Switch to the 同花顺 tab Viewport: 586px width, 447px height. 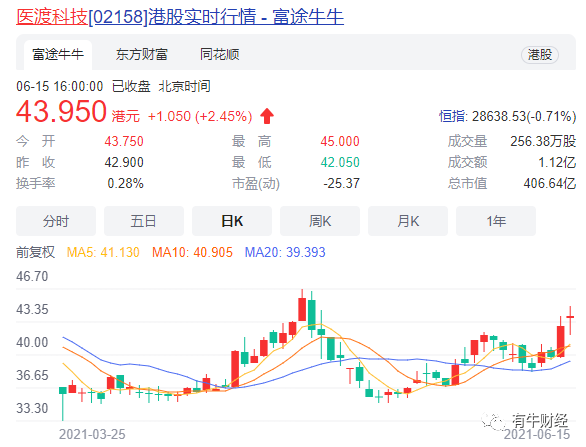coord(219,55)
